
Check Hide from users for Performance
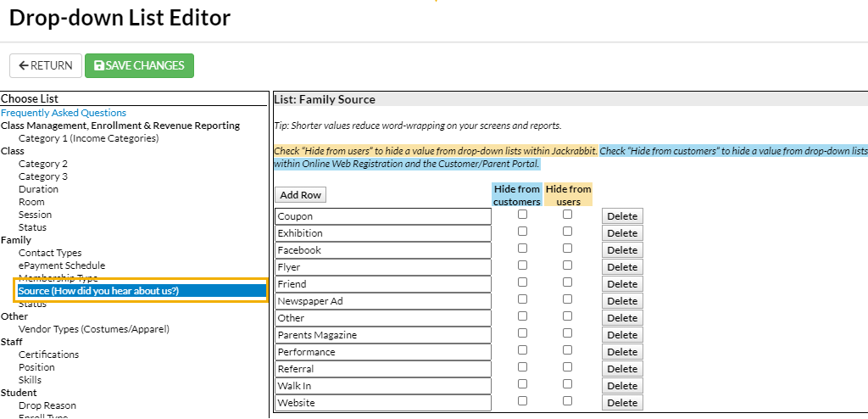coord(567,349)
